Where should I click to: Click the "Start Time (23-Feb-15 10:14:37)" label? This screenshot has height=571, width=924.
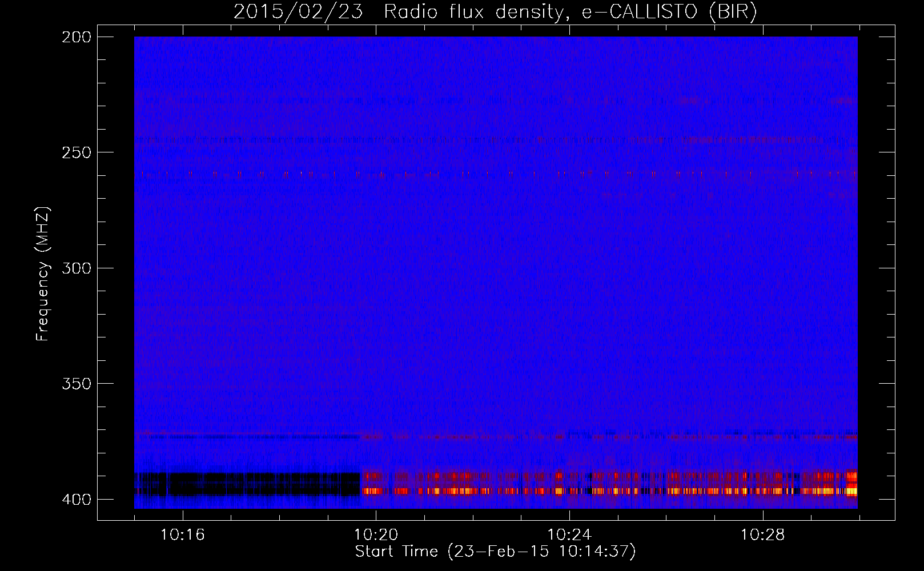tap(495, 552)
